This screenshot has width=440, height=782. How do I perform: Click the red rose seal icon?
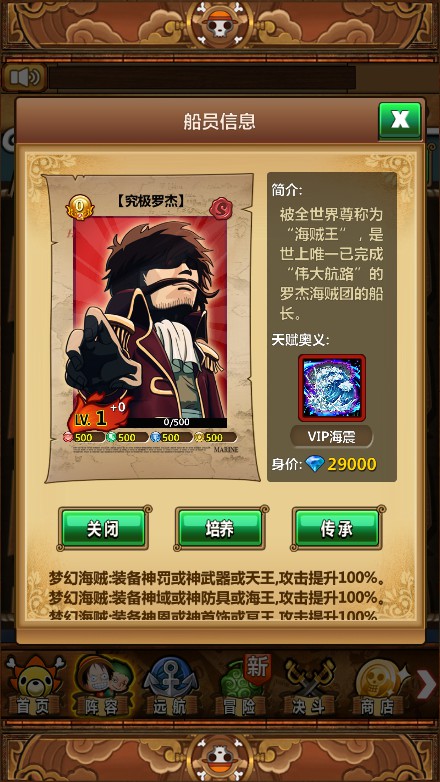[220, 208]
